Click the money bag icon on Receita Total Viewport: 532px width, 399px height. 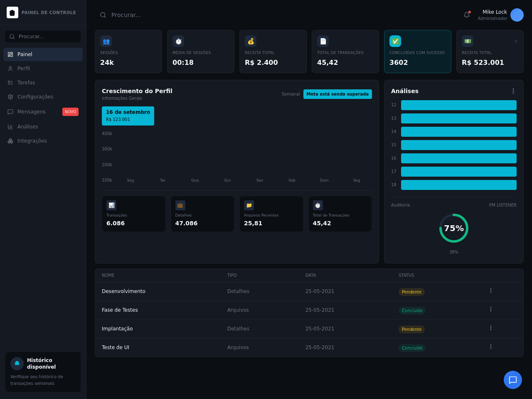pyautogui.click(x=251, y=41)
